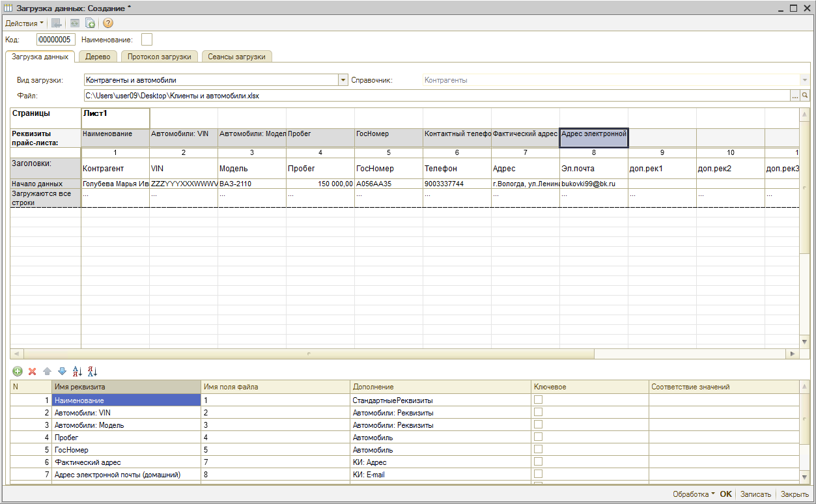The height and width of the screenshot is (504, 816).
Task: Click the magnifier icon beside the file path
Action: coord(805,96)
